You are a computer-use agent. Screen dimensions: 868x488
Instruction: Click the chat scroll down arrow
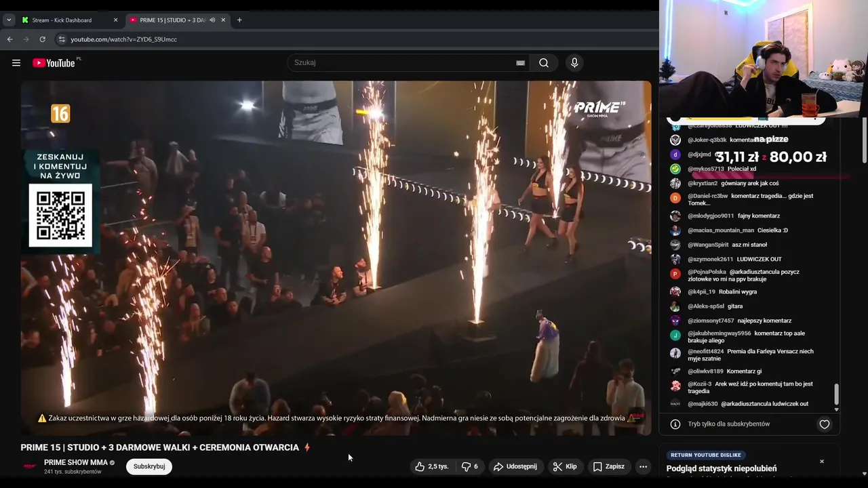[x=836, y=409]
